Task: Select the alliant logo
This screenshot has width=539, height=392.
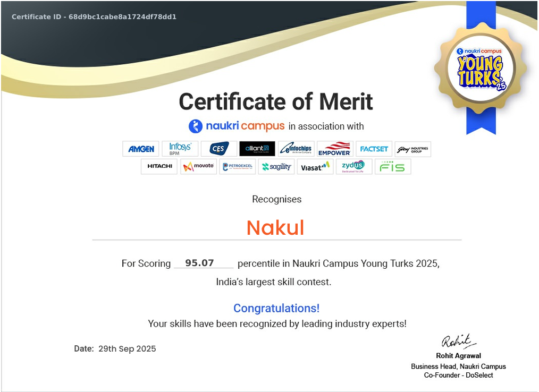Action: tap(257, 149)
